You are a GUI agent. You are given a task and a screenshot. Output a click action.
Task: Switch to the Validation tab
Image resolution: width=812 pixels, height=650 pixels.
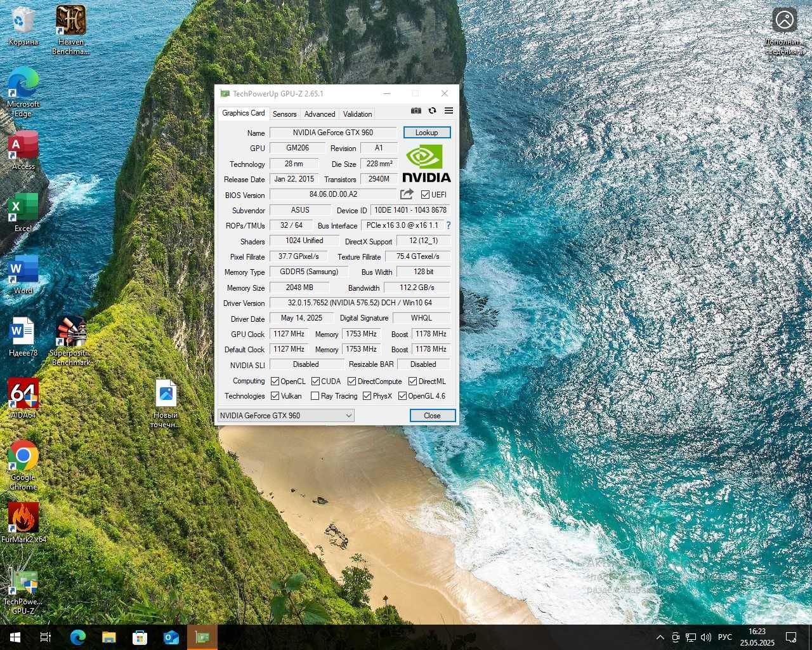pyautogui.click(x=357, y=114)
